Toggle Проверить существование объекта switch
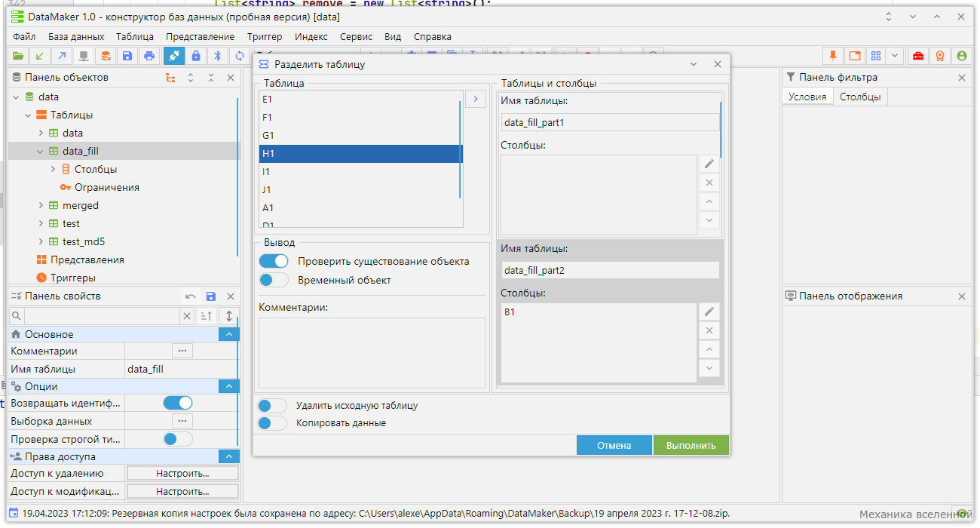Screen dimensions: 980x528 pyautogui.click(x=274, y=261)
